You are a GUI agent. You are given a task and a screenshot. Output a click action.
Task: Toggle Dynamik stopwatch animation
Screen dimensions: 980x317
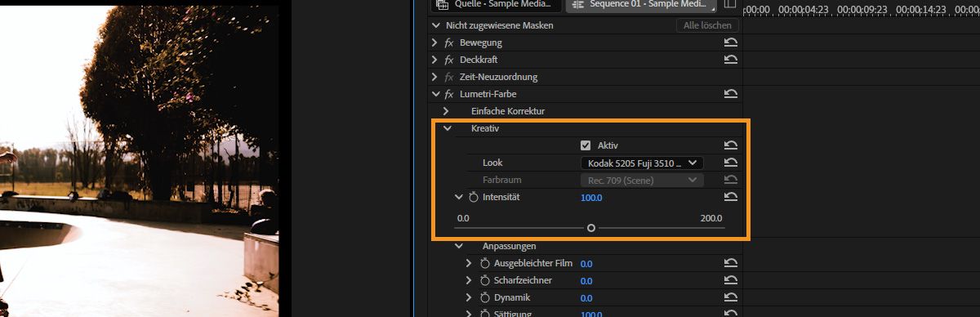tap(484, 297)
